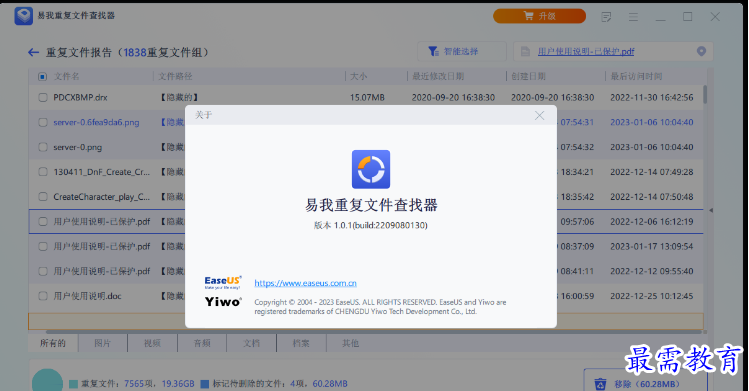Toggle the select-all header checkbox
This screenshot has width=749, height=391.
coord(43,76)
